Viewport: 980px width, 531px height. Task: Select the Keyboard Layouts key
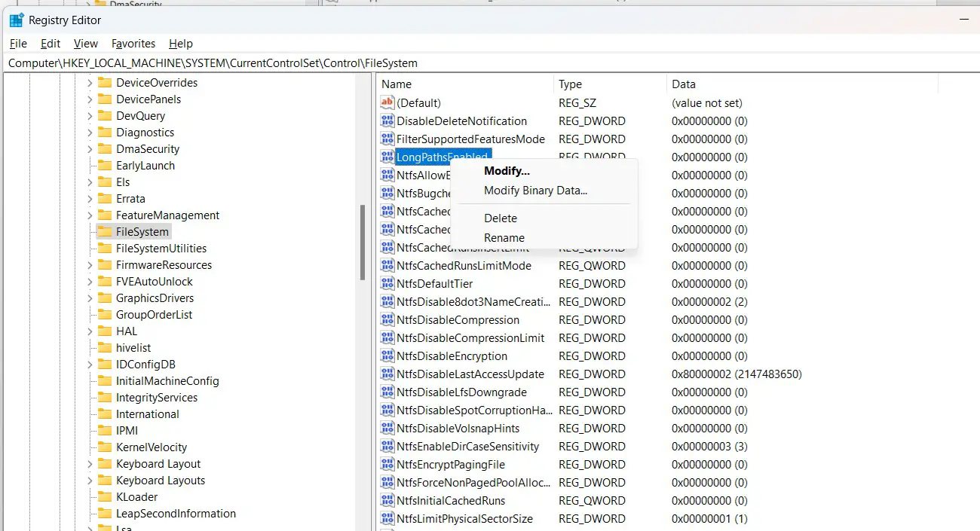(161, 480)
